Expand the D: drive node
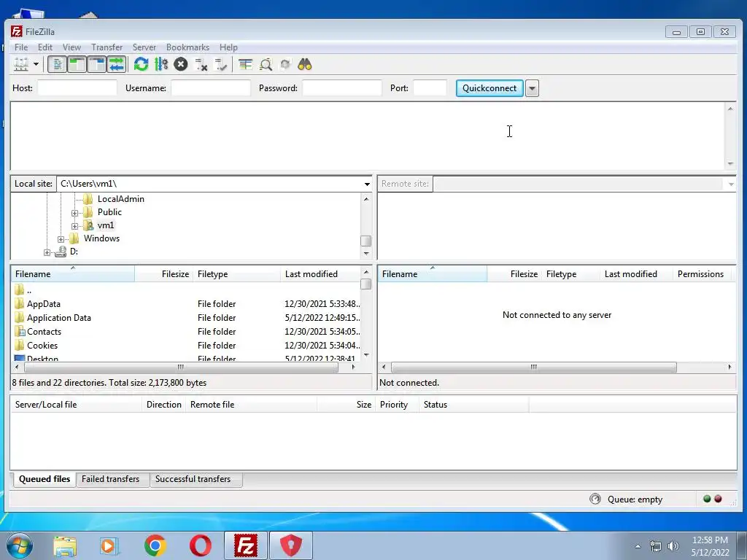The height and width of the screenshot is (560, 747). pyautogui.click(x=47, y=252)
